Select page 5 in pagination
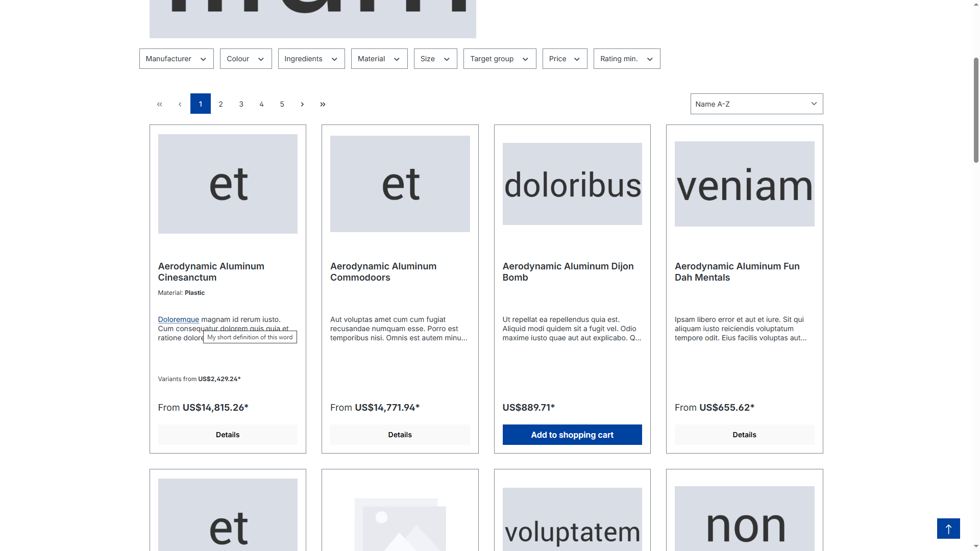Viewport: 980px width, 551px height. pos(282,104)
